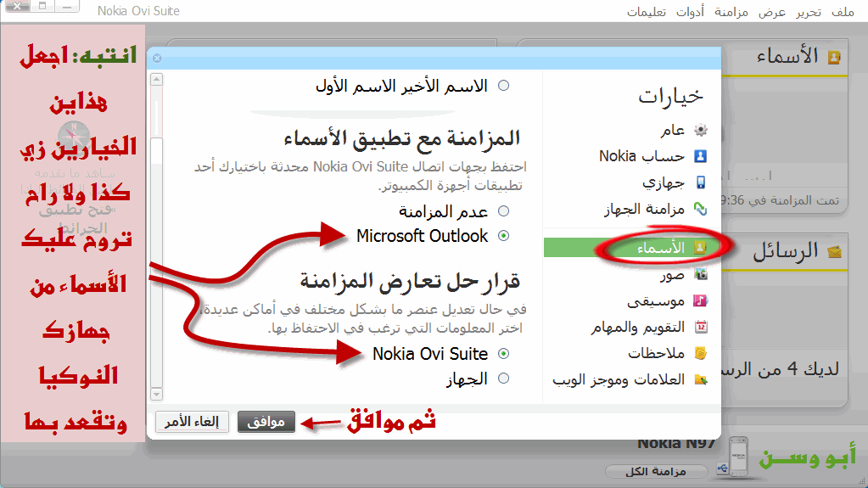
Task: Select the no synchronization (عدم المزامنة) radio
Action: pos(503,211)
